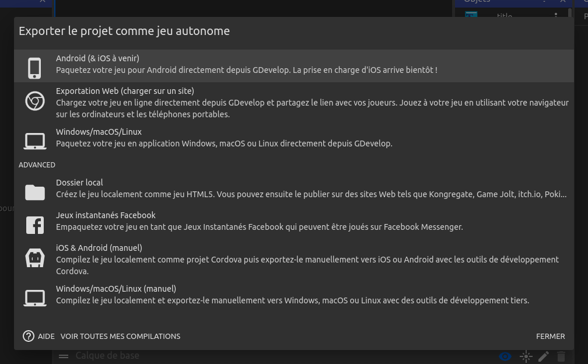Open three-dot menu for title object
588x364 pixels.
click(x=555, y=16)
